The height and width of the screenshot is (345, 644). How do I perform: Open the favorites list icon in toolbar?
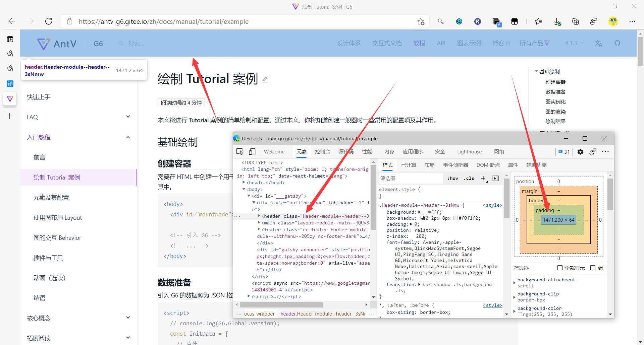[538, 21]
